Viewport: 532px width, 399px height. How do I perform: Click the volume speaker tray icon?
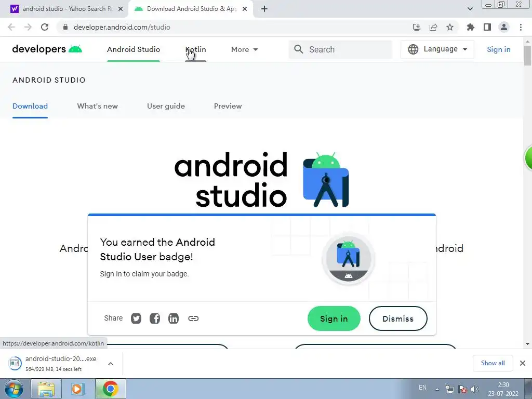click(475, 389)
